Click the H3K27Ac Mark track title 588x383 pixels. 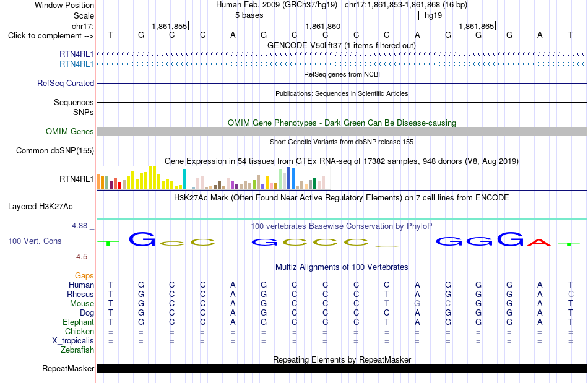coord(342,197)
